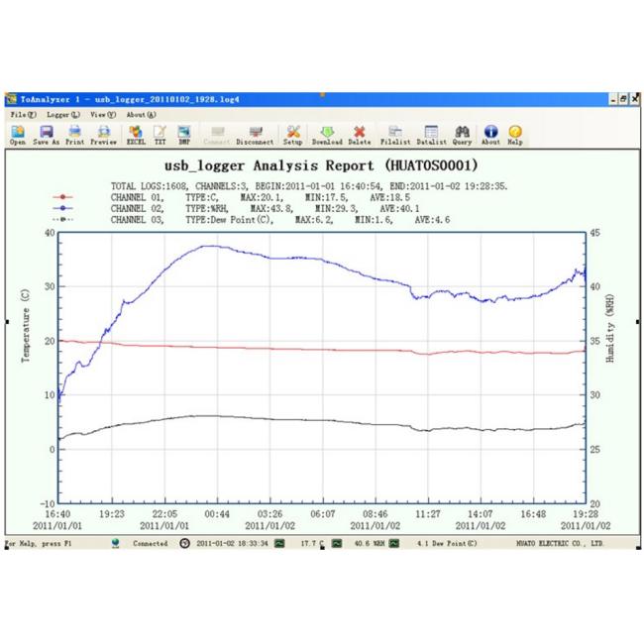Open the About info icon
Viewport: 644px width, 644px height.
click(x=490, y=133)
